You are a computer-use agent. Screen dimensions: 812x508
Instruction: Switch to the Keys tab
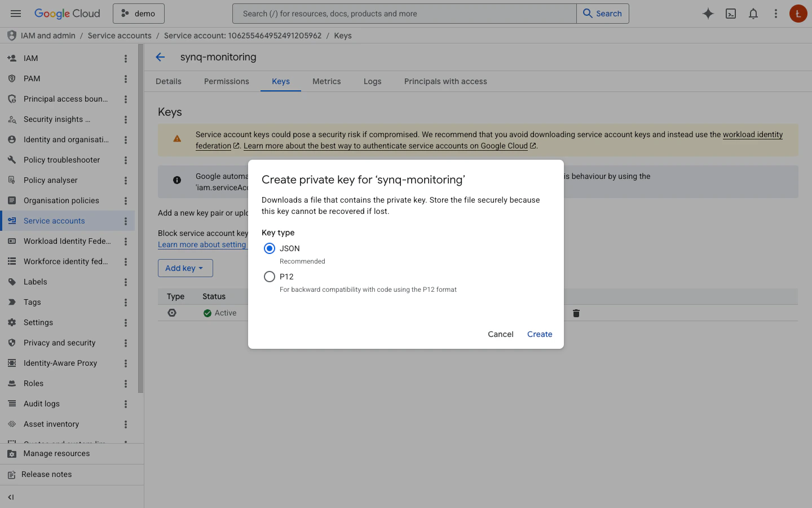click(281, 81)
